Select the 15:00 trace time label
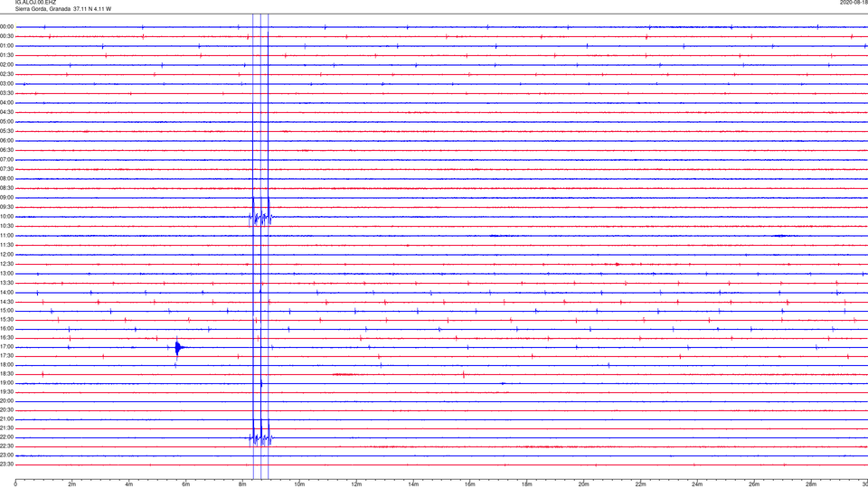Screen dimensions: 868x488 [6, 310]
